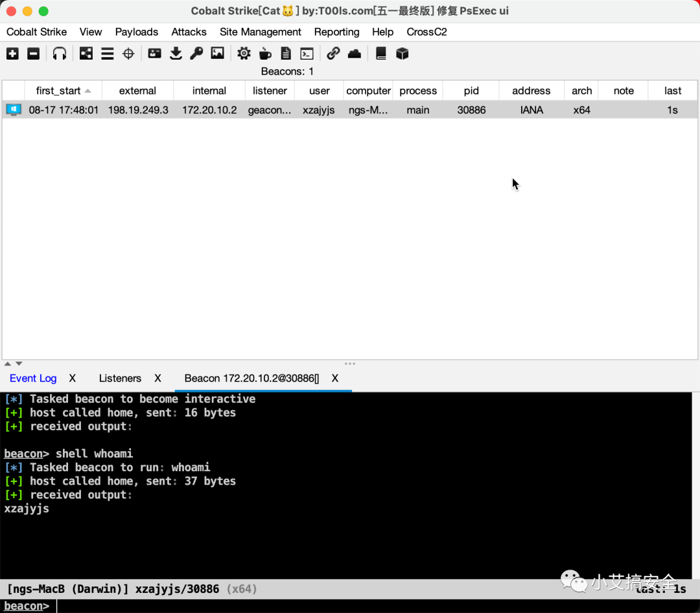
Task: Sort by address column header
Action: (531, 91)
